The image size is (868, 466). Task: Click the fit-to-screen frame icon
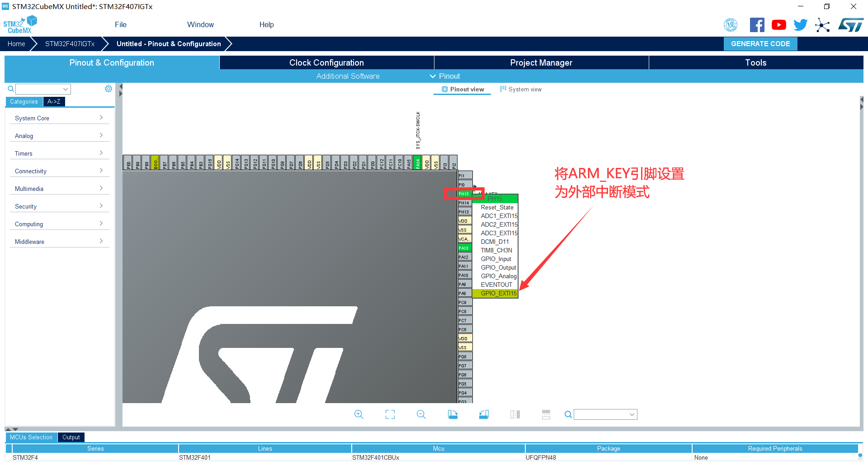pyautogui.click(x=390, y=414)
